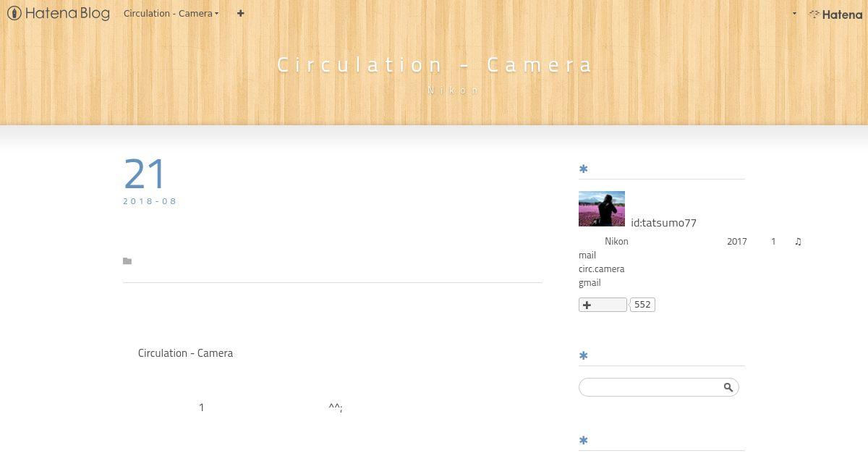Viewport: 868px width, 456px height.
Task: Expand the Circulation - Camera blog dropdown
Action: (171, 13)
